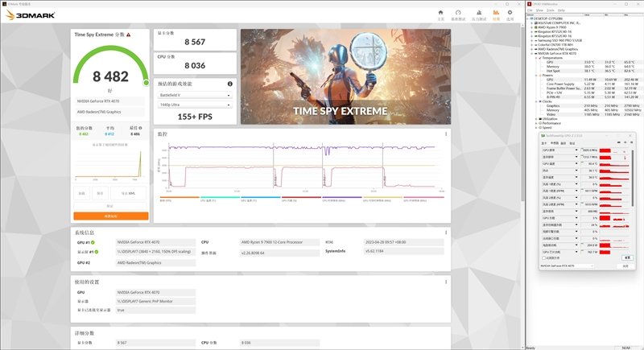Click the close button at GPU-Z bottom
644x350 pixels.
625,266
